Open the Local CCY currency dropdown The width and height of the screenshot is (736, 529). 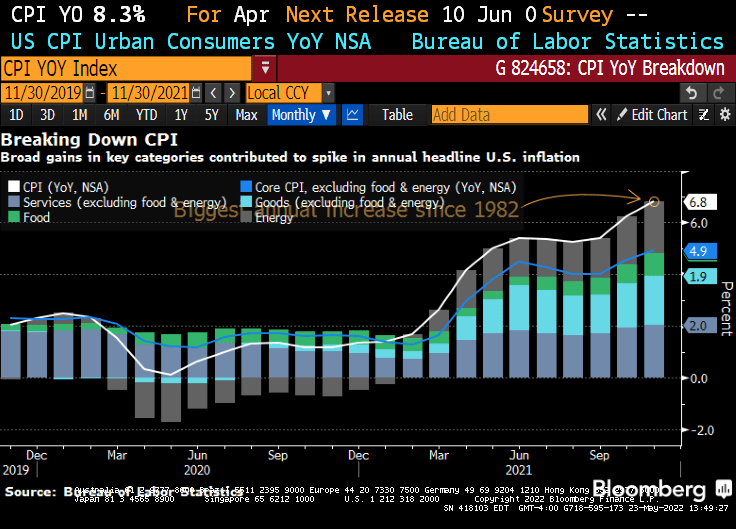coord(328,93)
